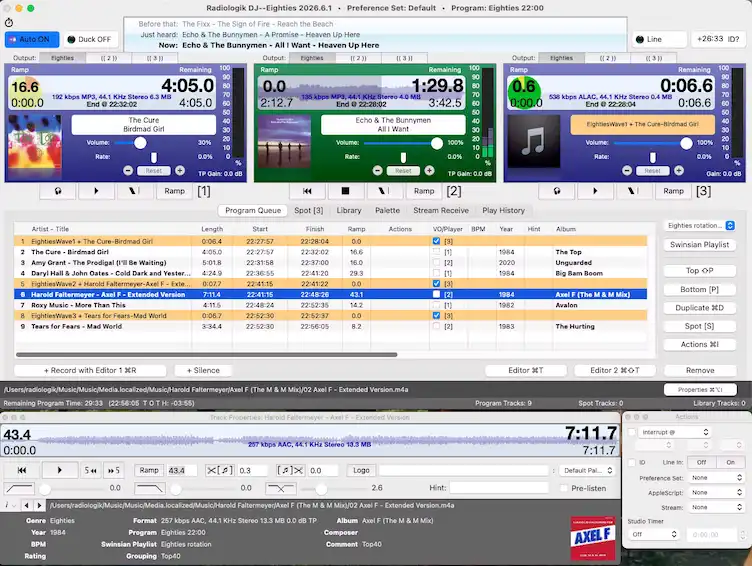This screenshot has width=752, height=566.
Task: Rewind to start in Track Properties editor
Action: tap(22, 471)
